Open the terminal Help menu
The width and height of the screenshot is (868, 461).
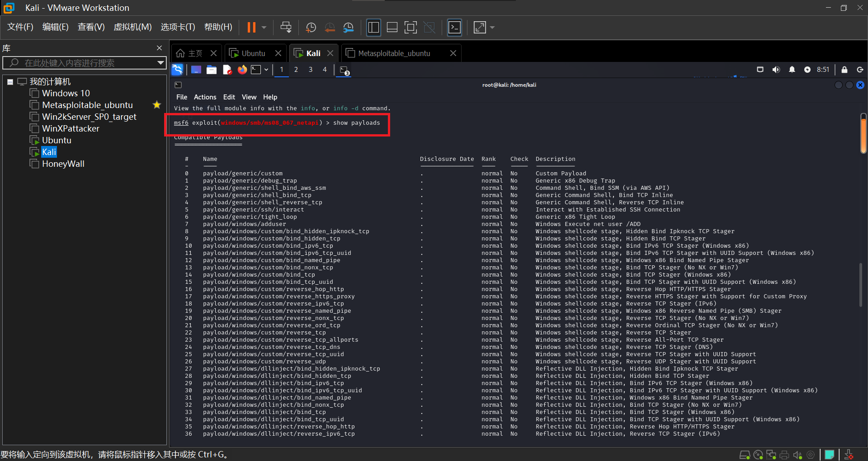tap(270, 97)
